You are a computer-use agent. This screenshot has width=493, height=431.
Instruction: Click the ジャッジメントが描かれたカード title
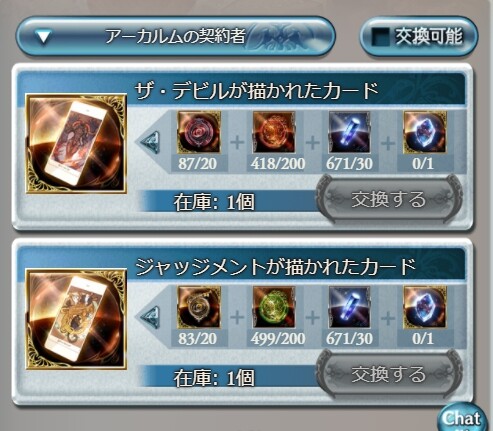point(275,266)
